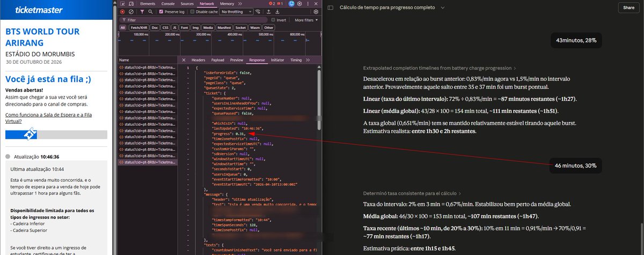Check the Invert filter checkbox
Viewport: 644px width, 255px height.
273,20
